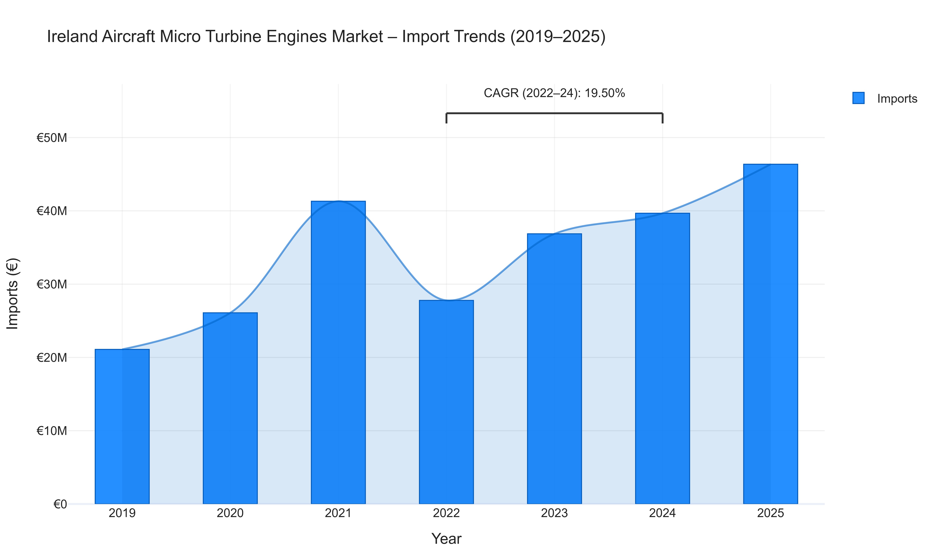Viewport: 934px width, 560px height.
Task: Click the €40M y-axis label
Action: (x=52, y=211)
